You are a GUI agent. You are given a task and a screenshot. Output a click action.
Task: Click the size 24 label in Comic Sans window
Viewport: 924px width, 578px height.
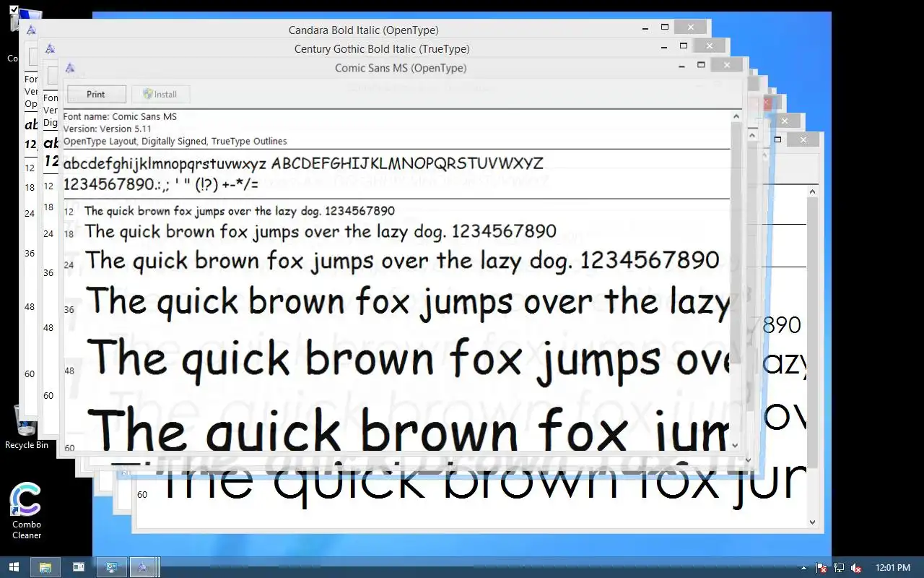coord(69,265)
